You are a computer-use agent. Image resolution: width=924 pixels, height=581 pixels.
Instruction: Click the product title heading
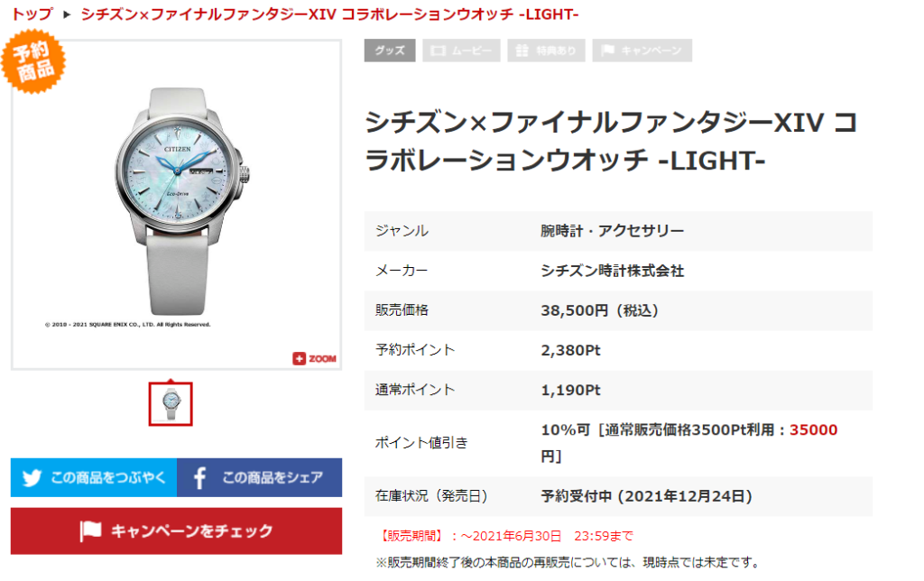click(611, 142)
